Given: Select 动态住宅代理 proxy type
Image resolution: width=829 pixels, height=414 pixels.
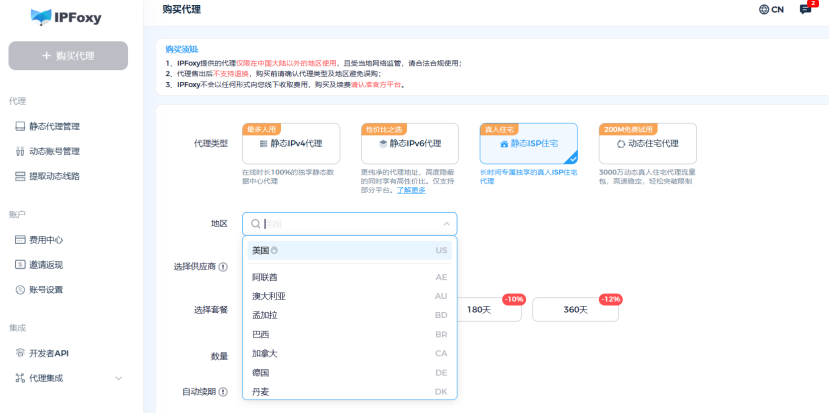Looking at the screenshot, I should 646,144.
